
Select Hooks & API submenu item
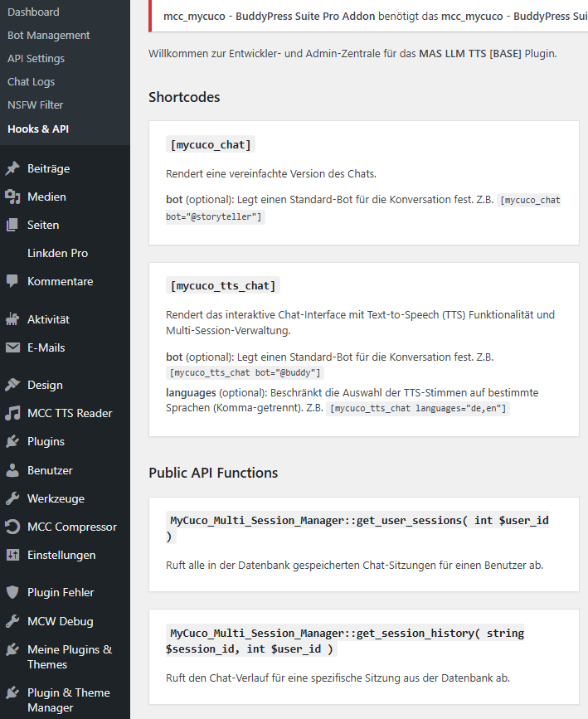(38, 129)
